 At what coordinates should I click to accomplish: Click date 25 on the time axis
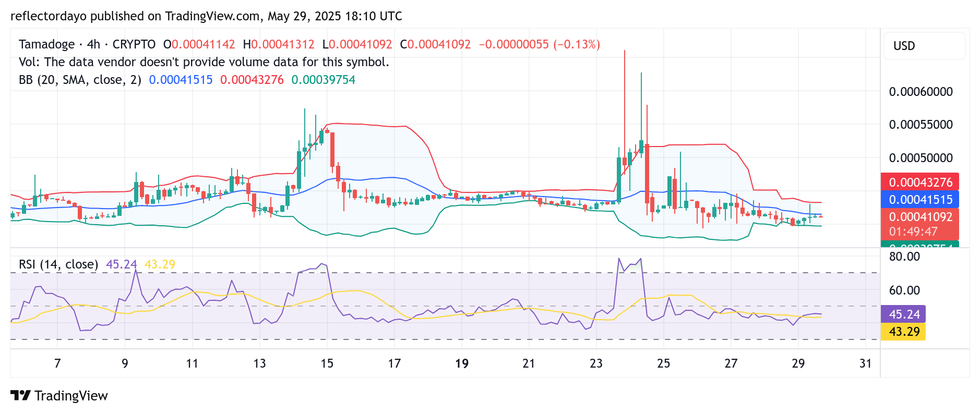pos(663,363)
